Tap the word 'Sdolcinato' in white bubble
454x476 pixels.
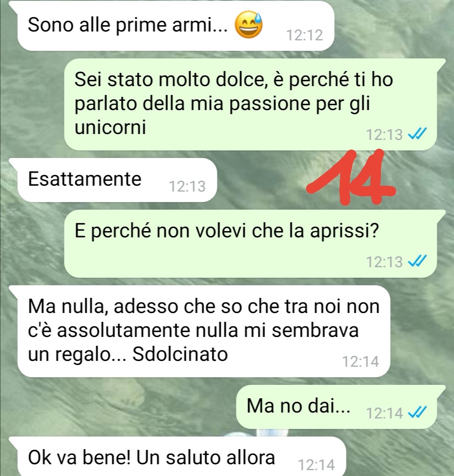pos(180,354)
